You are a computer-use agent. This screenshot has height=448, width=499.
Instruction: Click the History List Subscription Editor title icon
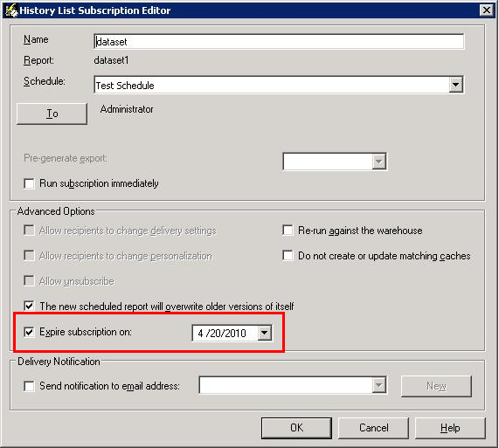click(x=11, y=10)
